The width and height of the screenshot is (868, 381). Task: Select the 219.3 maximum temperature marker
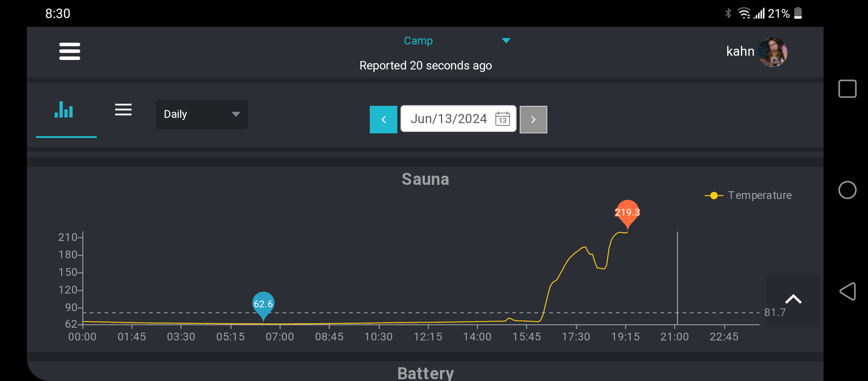coord(627,212)
